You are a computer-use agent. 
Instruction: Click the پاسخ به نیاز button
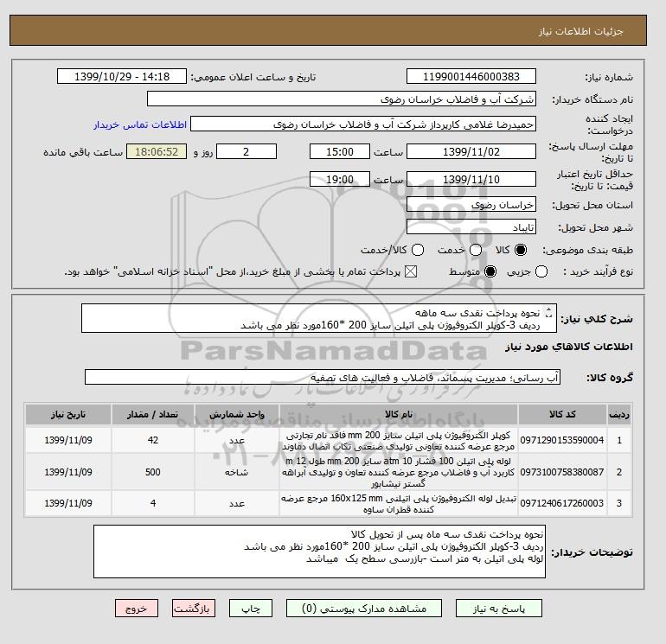499,609
